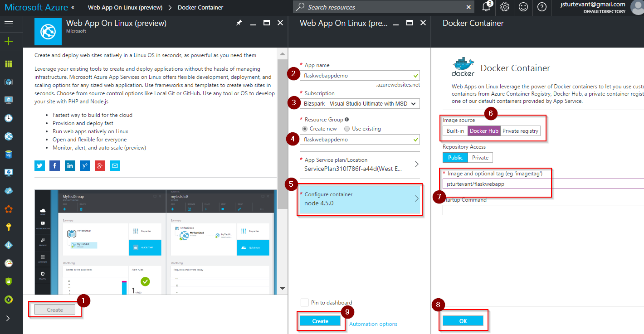Click the Startup Command input field

(x=543, y=210)
